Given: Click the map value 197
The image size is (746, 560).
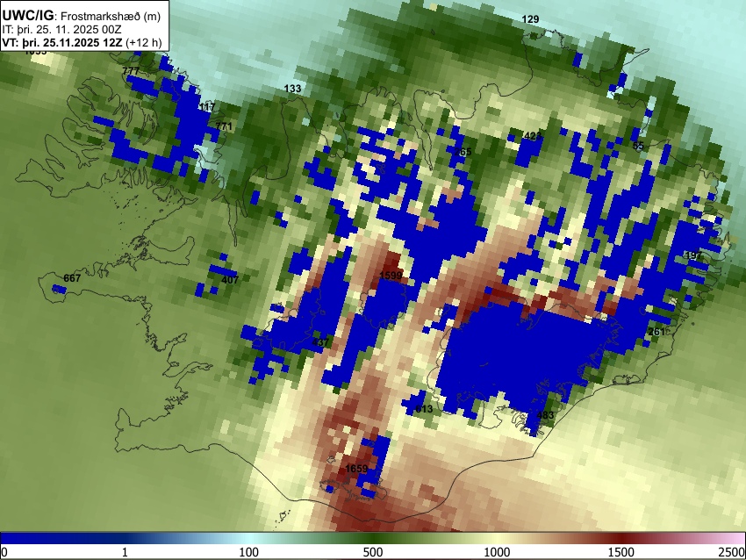Looking at the screenshot, I should (693, 255).
